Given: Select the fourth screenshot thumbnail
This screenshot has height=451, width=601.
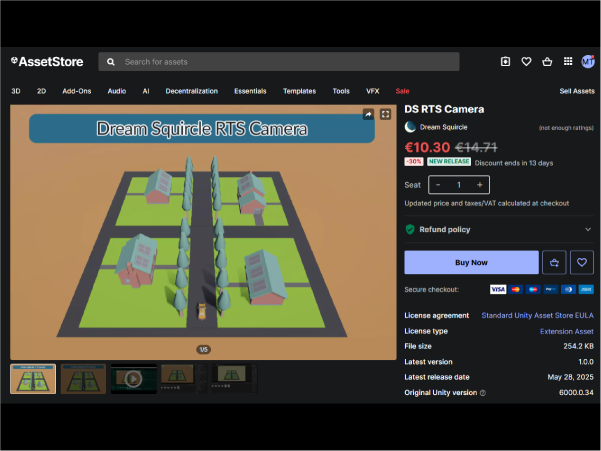Looking at the screenshot, I should pos(184,379).
